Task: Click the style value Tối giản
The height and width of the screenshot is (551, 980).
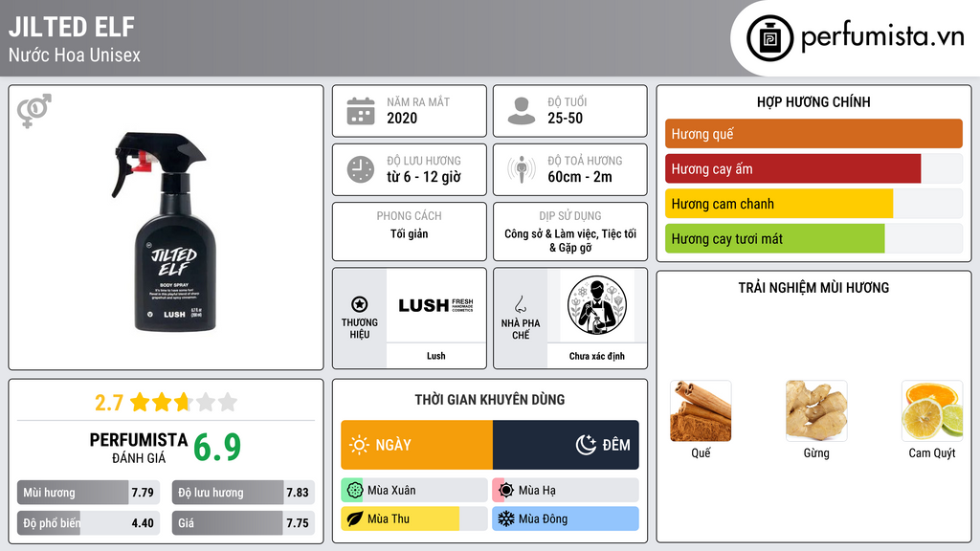Action: tap(410, 233)
